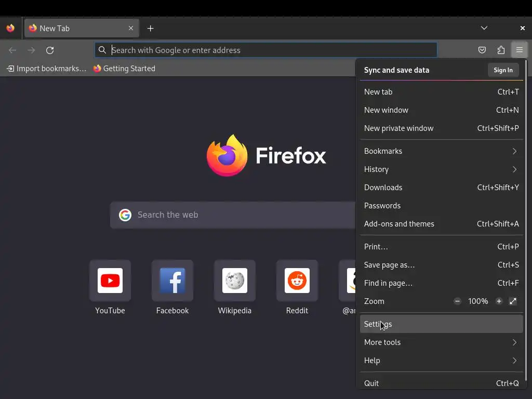Increase zoom with the plus button
This screenshot has width=532, height=399.
point(499,301)
